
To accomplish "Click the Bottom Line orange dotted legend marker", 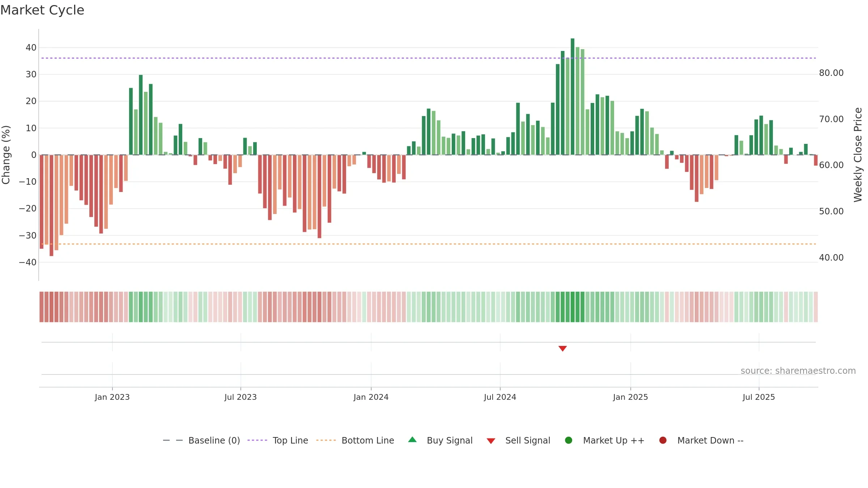I will [x=326, y=440].
